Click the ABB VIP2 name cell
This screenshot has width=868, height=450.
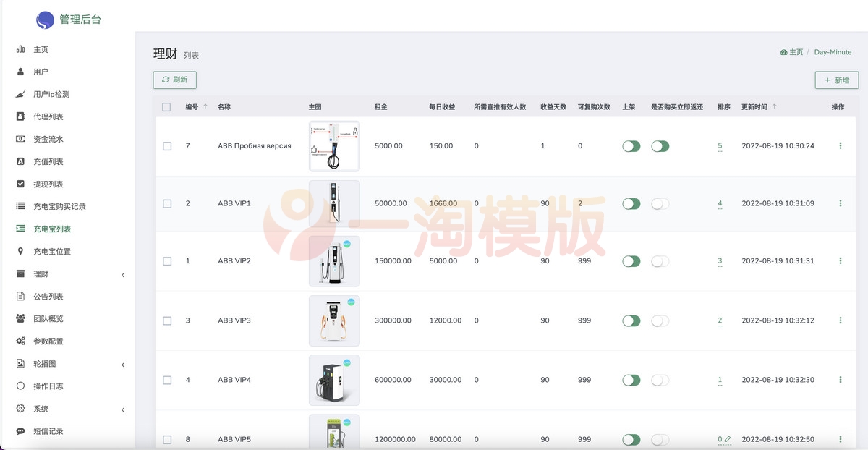pyautogui.click(x=234, y=261)
